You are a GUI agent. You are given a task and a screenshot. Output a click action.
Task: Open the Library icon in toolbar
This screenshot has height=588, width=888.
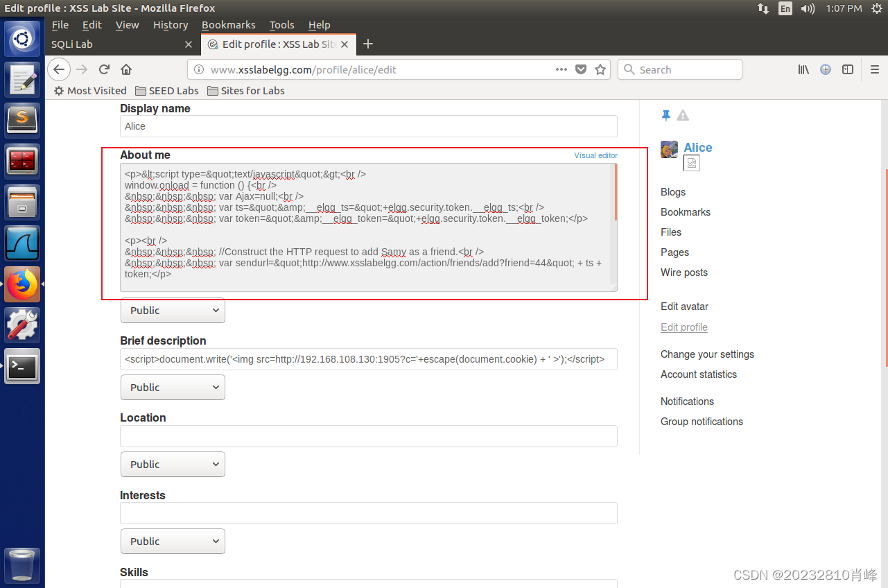click(803, 69)
